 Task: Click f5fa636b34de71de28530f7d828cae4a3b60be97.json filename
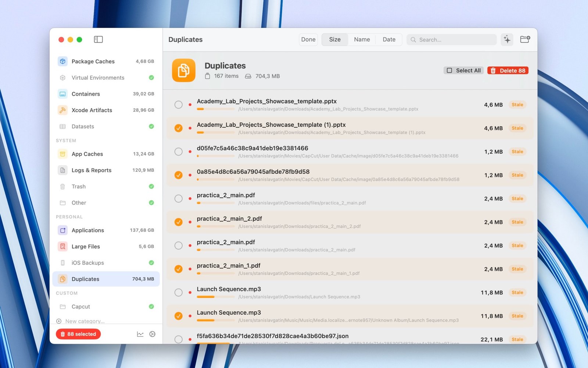[x=273, y=336]
